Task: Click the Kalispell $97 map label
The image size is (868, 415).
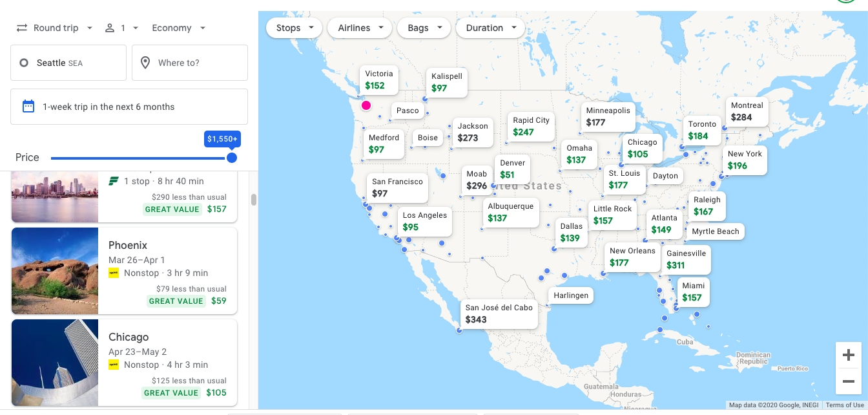Action: (x=447, y=82)
